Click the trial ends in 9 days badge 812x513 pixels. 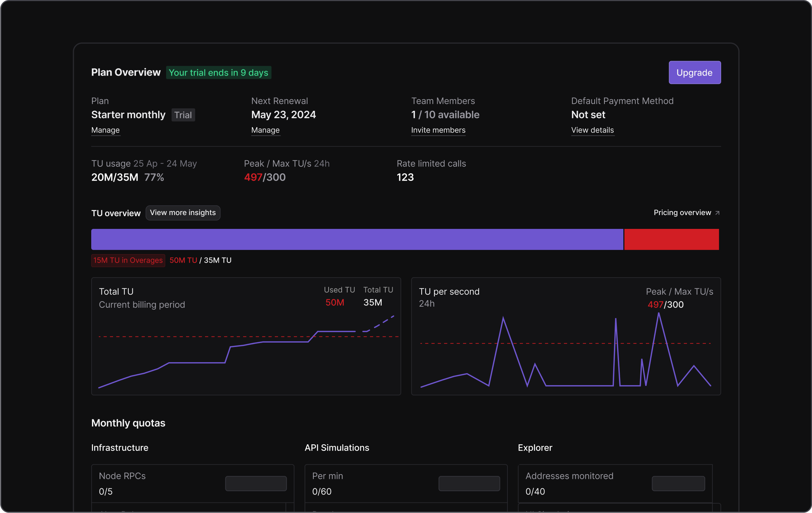[218, 72]
